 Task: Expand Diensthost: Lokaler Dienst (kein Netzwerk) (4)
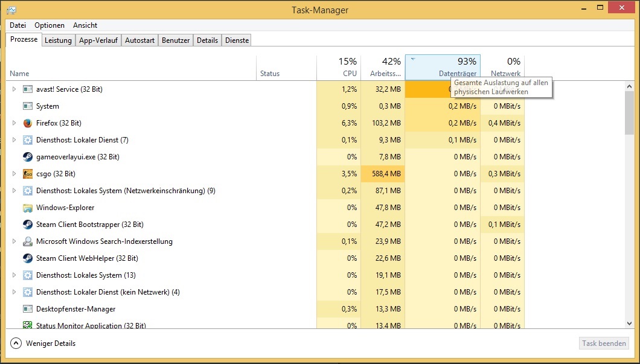[14, 292]
